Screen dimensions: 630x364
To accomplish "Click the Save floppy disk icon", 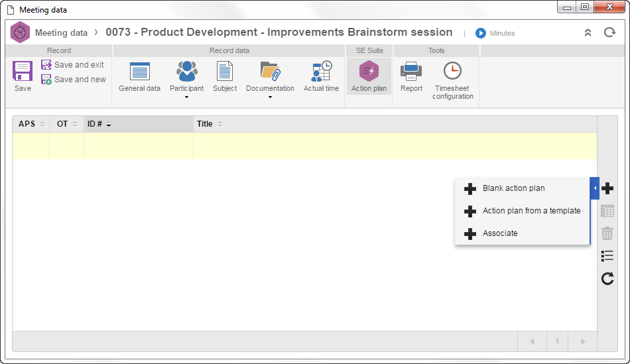I will tap(23, 72).
